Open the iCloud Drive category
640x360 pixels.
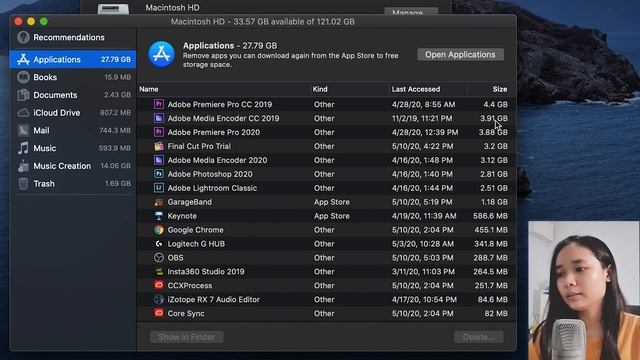[73, 113]
